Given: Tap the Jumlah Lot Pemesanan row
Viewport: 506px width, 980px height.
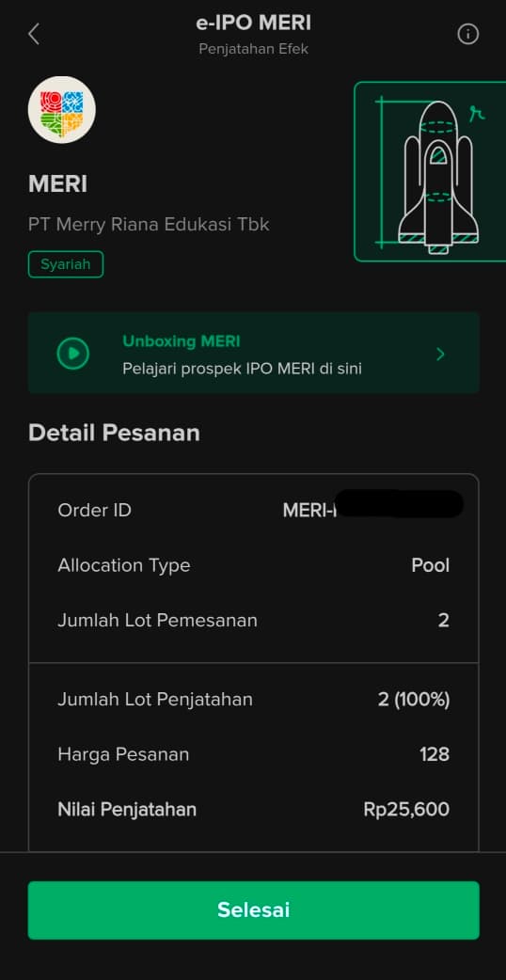Looking at the screenshot, I should (x=254, y=621).
